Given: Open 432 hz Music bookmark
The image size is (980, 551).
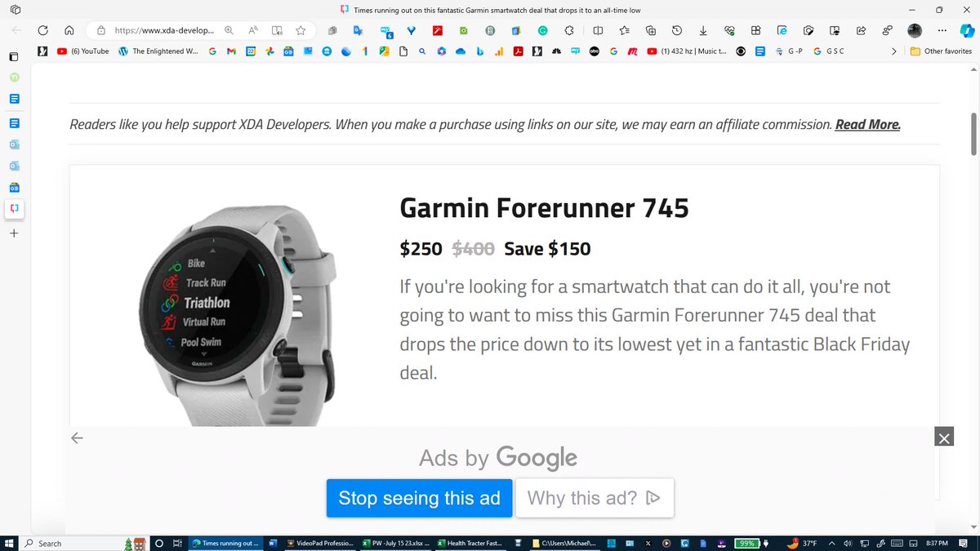Looking at the screenshot, I should coord(686,51).
